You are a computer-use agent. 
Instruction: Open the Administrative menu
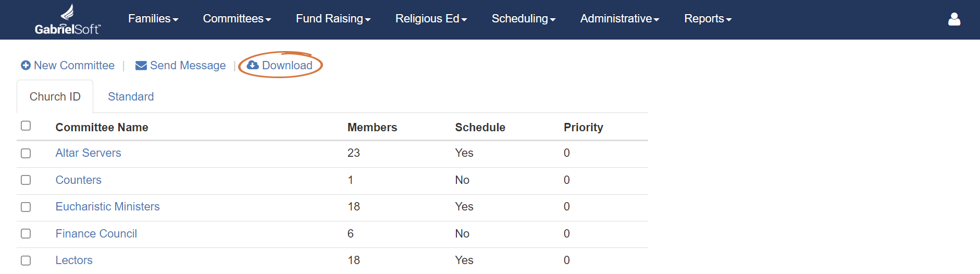(619, 19)
